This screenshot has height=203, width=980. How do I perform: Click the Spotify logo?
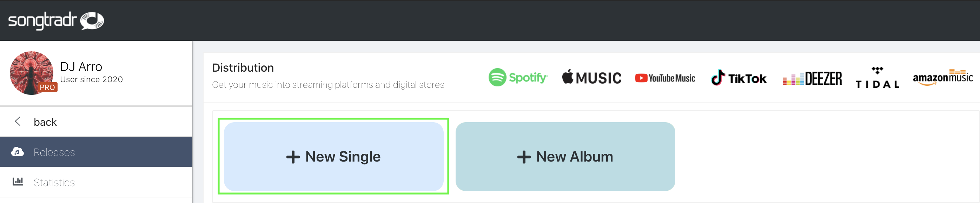pyautogui.click(x=518, y=77)
